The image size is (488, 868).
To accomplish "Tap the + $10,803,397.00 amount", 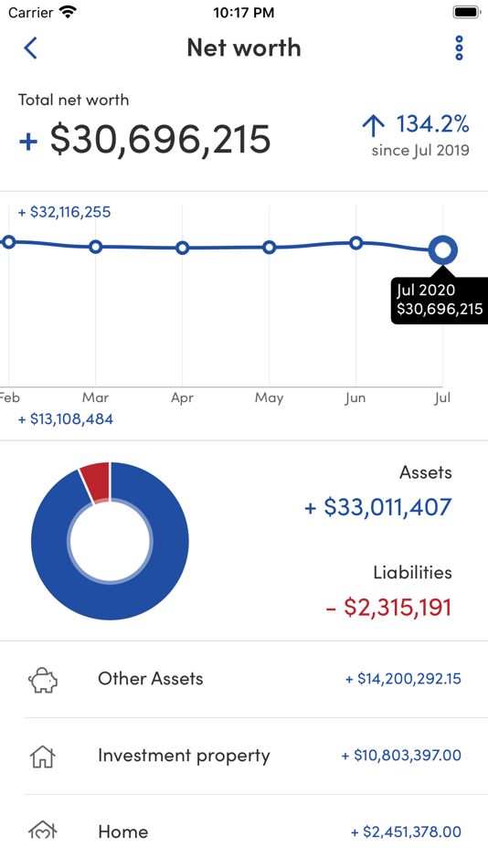I will point(401,755).
